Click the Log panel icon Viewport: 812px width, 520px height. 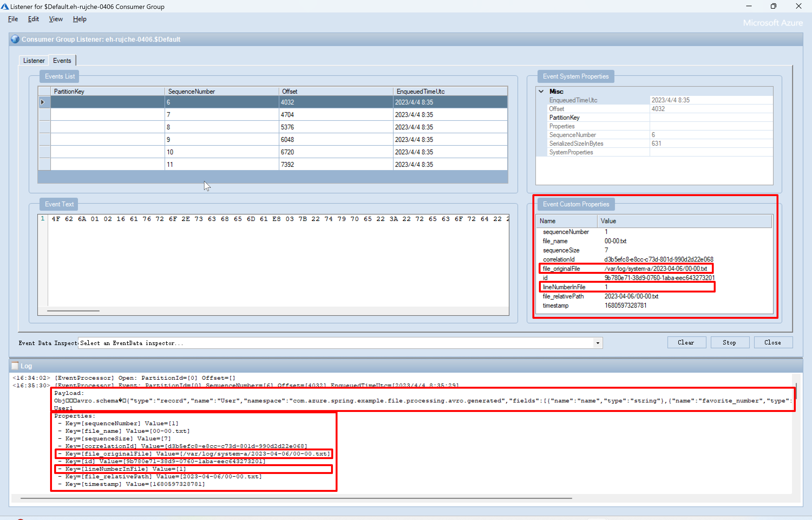click(15, 366)
